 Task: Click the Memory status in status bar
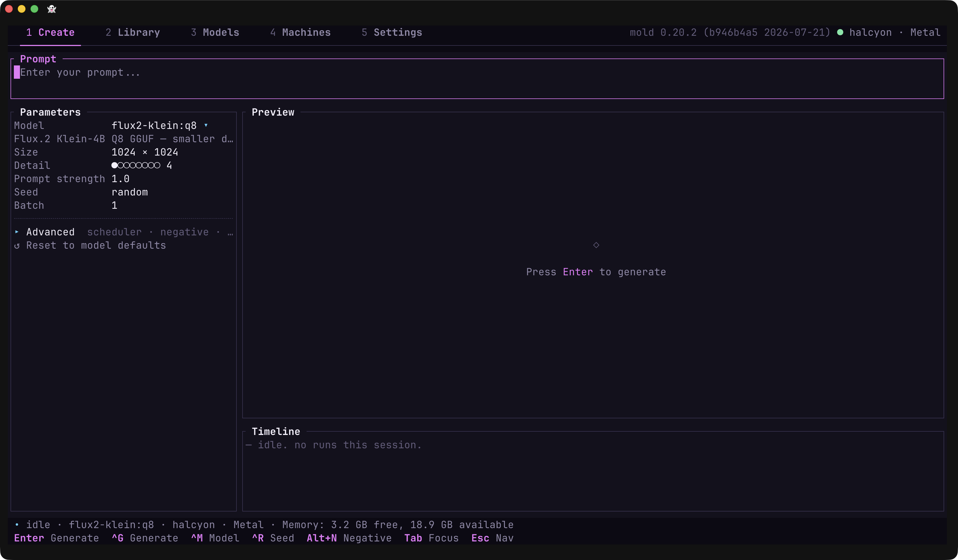398,525
